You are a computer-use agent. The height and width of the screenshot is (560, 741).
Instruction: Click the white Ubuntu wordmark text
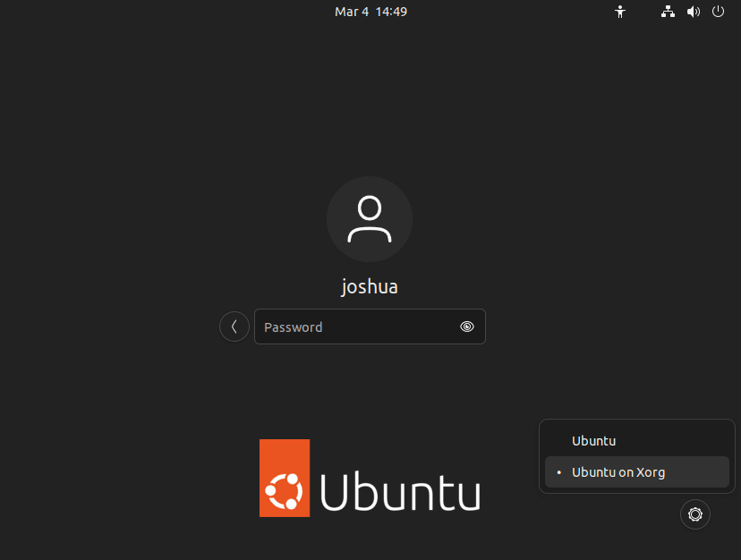(399, 492)
